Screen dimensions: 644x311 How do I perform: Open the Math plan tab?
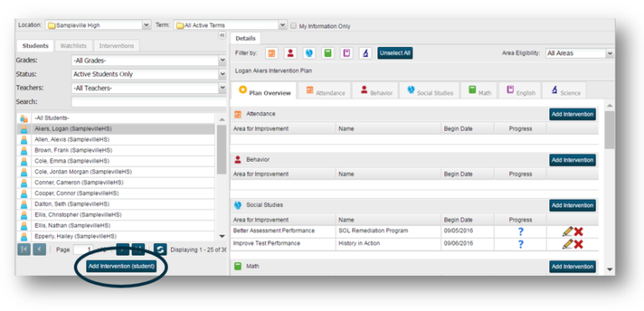479,91
